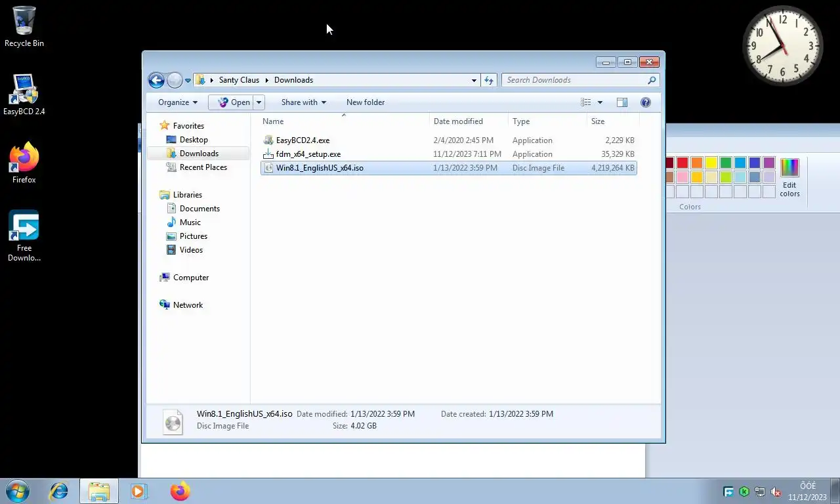Go back using the Explorer Back arrow
The width and height of the screenshot is (840, 504).
pyautogui.click(x=156, y=80)
